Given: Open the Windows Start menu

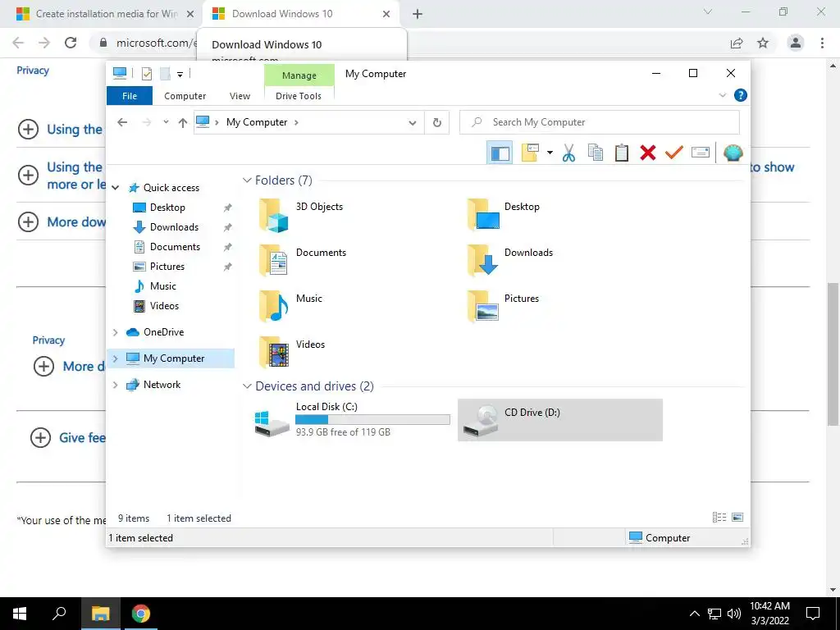Looking at the screenshot, I should point(20,614).
